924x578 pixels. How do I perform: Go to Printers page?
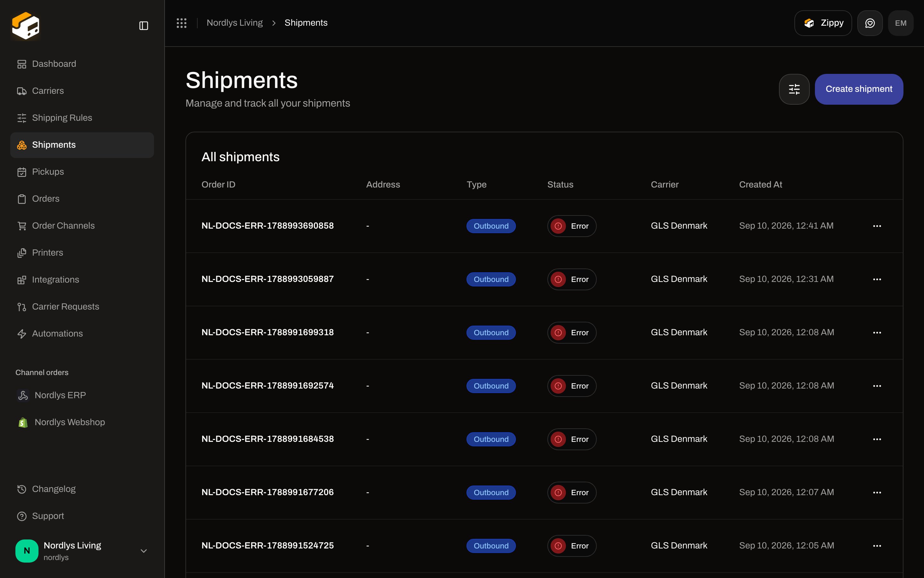coord(82,253)
